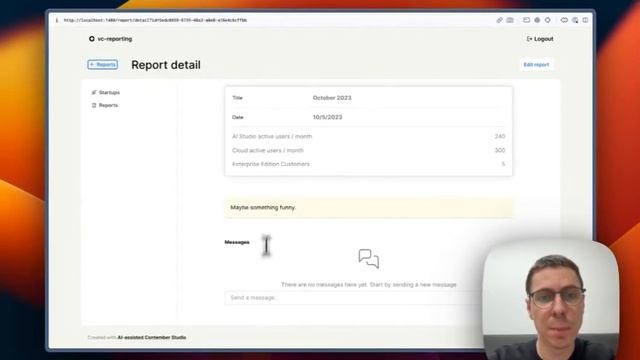Click the browser address bar URL
Image resolution: width=640 pixels, height=360 pixels.
pos(156,20)
